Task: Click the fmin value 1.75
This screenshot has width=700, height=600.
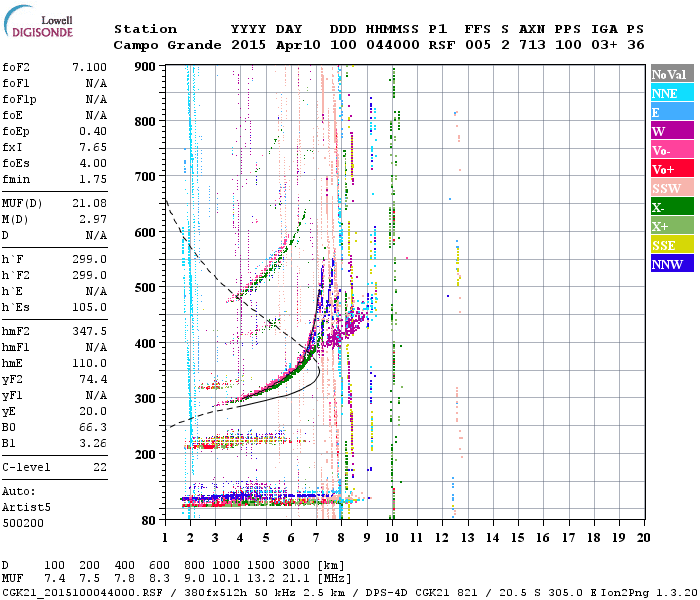Action: pyautogui.click(x=93, y=179)
